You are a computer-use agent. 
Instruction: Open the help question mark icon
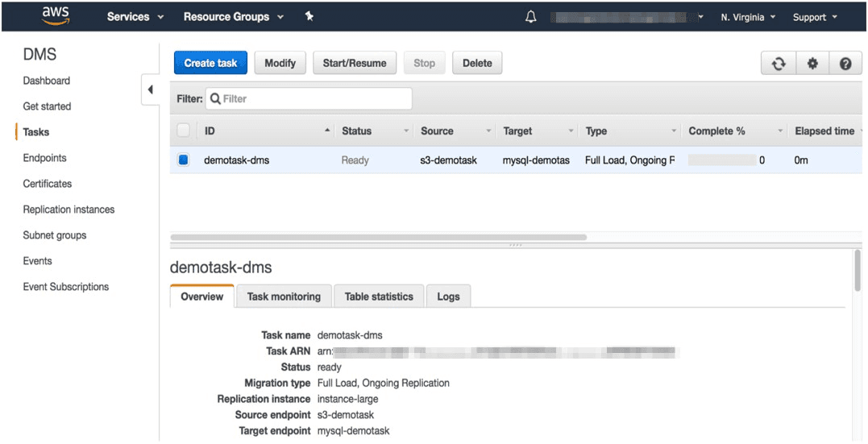(845, 64)
